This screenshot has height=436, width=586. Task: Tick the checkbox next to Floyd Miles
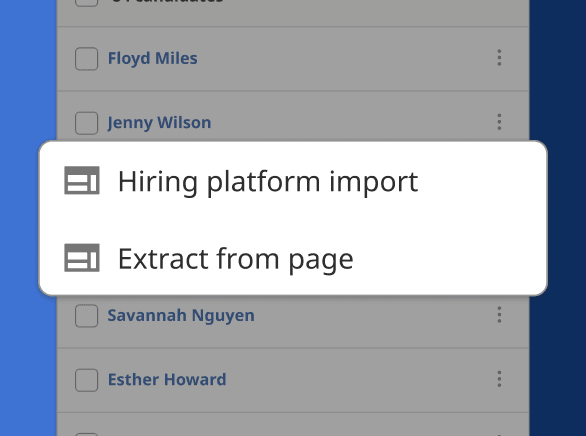[86, 59]
